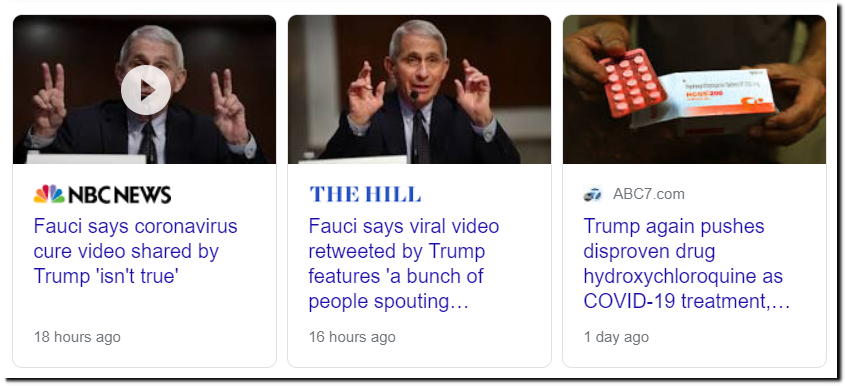Open headline 'Trump again pushes disproven drug'
The image size is (845, 386).
686,264
